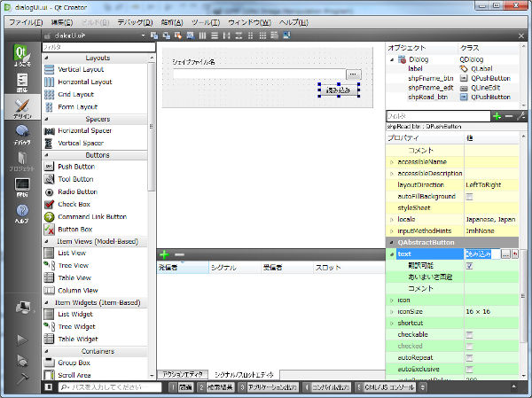Toggle the autoRepeat property checkbox

click(x=469, y=357)
